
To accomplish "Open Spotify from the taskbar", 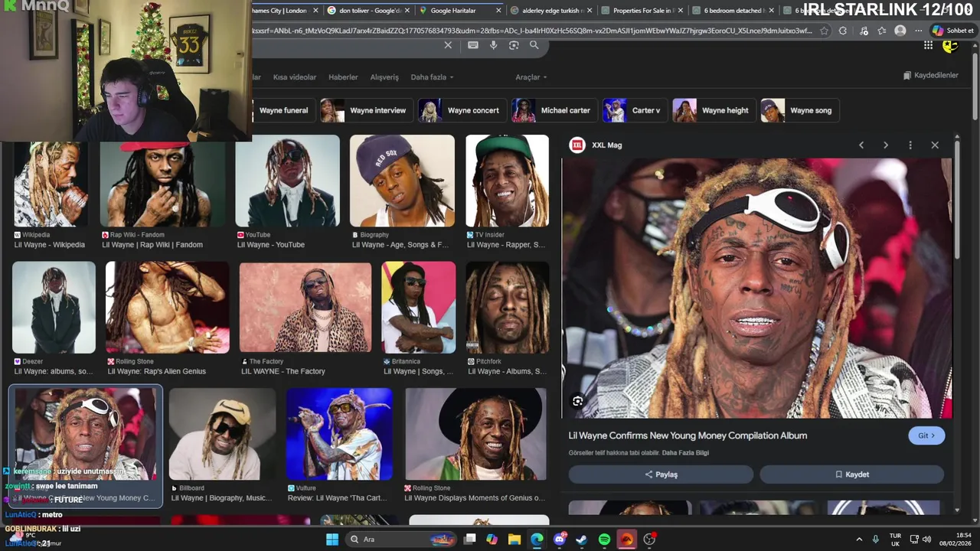I will (x=604, y=540).
